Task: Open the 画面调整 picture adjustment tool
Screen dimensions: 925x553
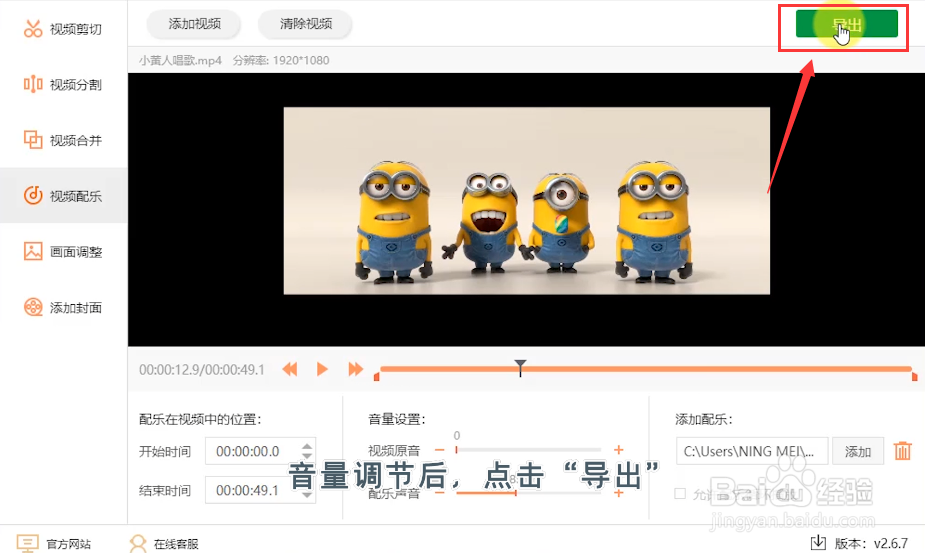Action: click(63, 251)
